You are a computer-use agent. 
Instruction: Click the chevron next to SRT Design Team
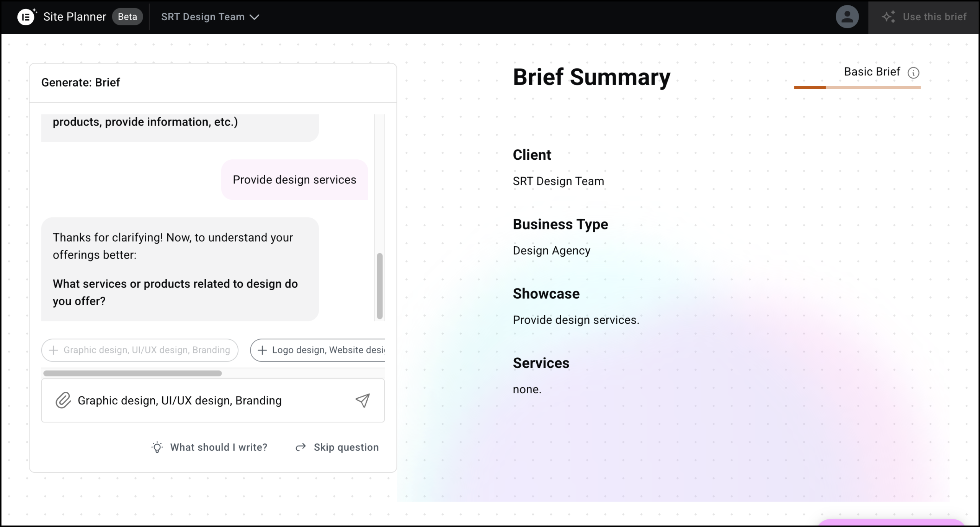pos(255,17)
